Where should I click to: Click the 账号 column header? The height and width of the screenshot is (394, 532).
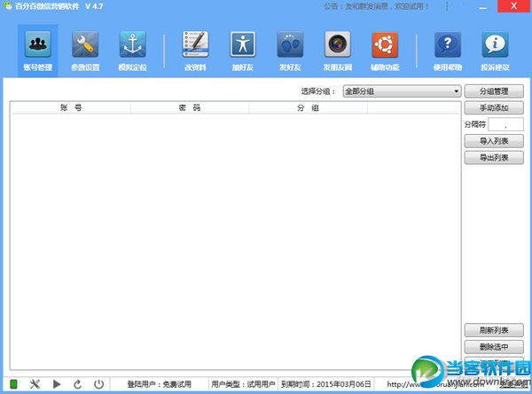tap(71, 107)
